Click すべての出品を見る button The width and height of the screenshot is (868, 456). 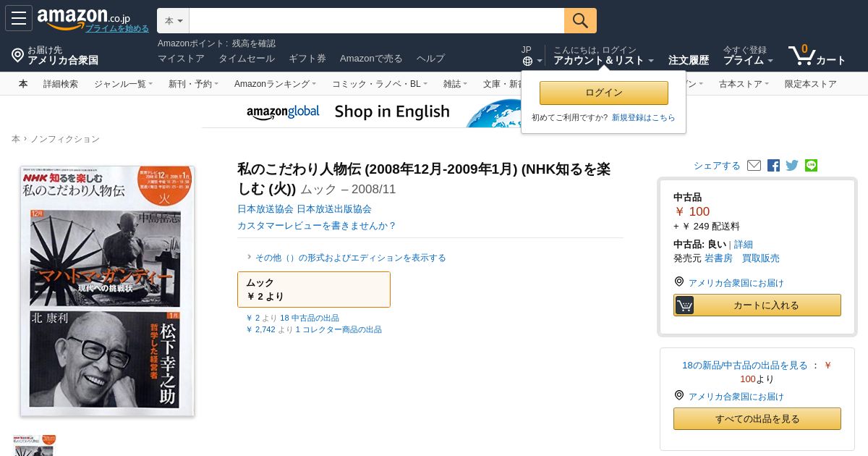[757, 418]
